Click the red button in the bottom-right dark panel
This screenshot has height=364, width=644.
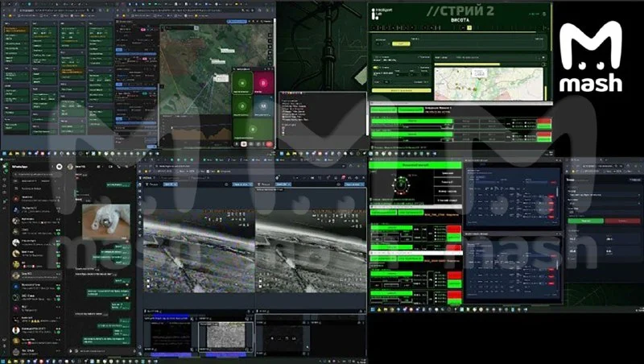[x=622, y=221]
